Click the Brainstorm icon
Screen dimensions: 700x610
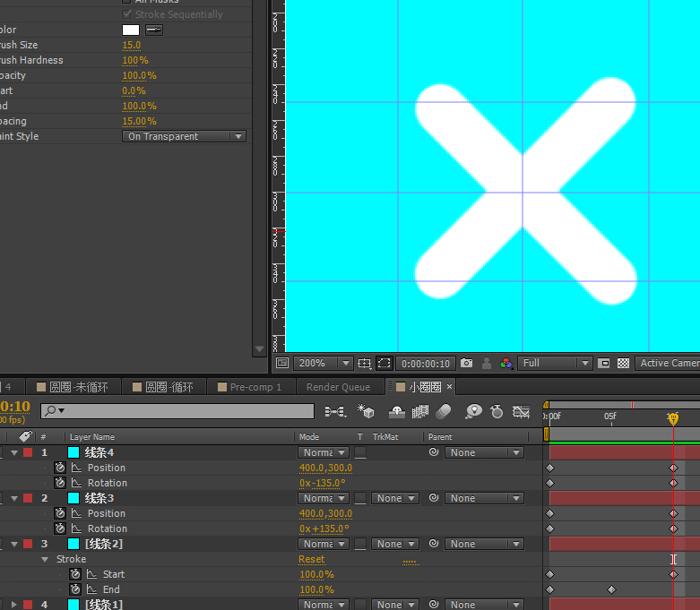click(473, 411)
